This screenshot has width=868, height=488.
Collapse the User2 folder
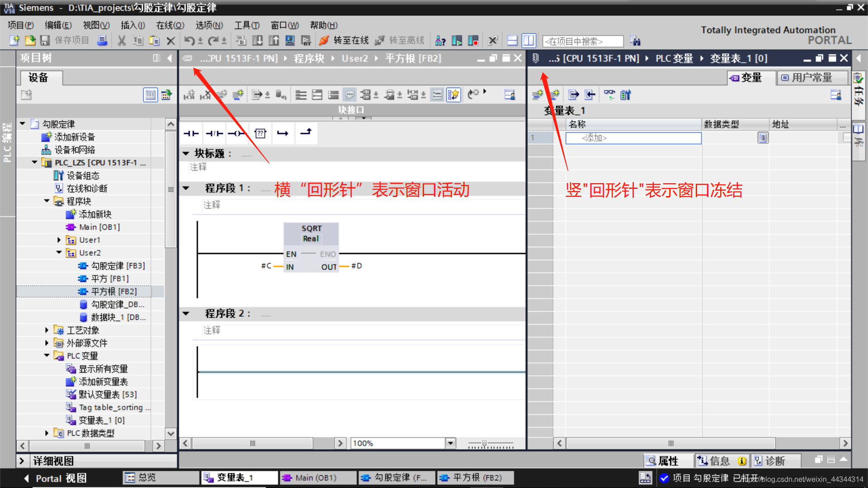59,253
